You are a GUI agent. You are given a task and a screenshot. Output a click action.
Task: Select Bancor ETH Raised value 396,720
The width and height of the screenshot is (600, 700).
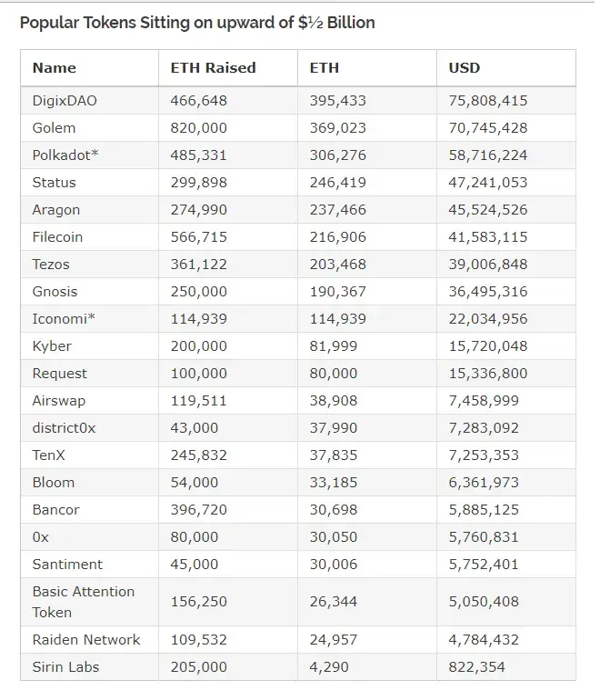[x=199, y=509]
